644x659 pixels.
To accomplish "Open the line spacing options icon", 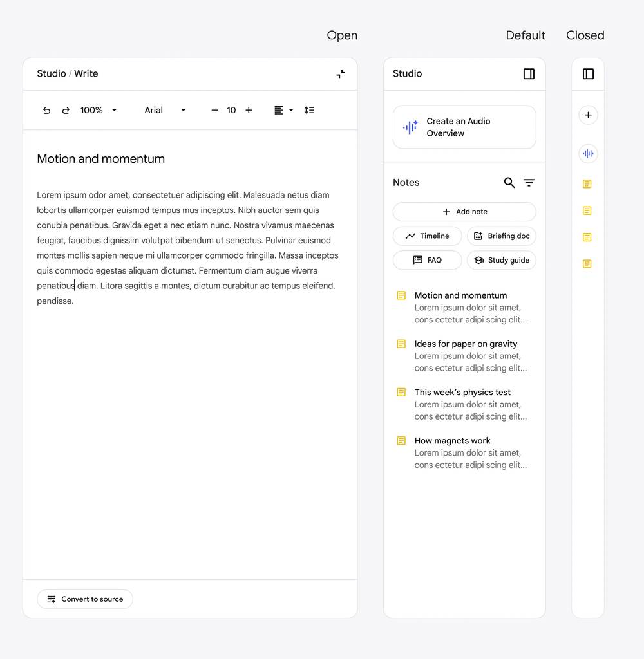I will click(309, 111).
